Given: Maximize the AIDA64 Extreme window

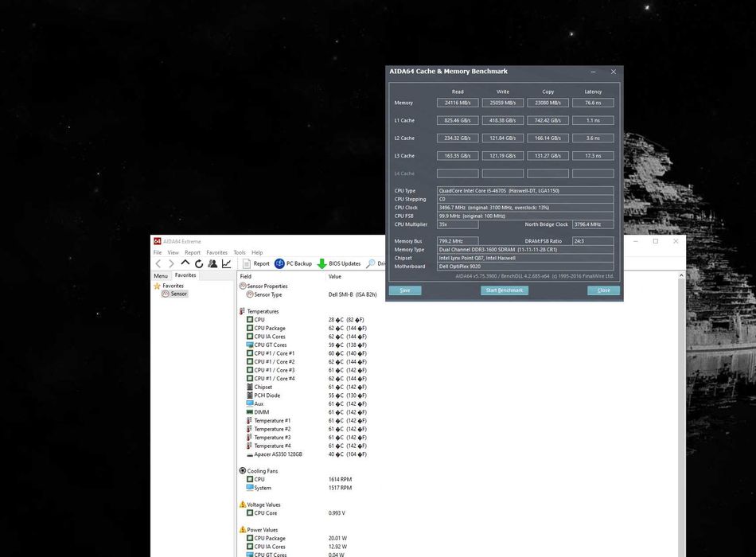Looking at the screenshot, I should pos(656,241).
